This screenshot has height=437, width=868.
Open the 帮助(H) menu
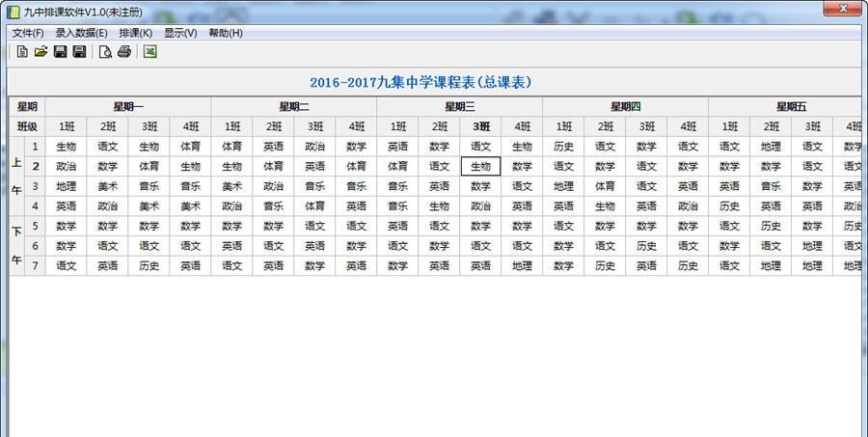226,33
